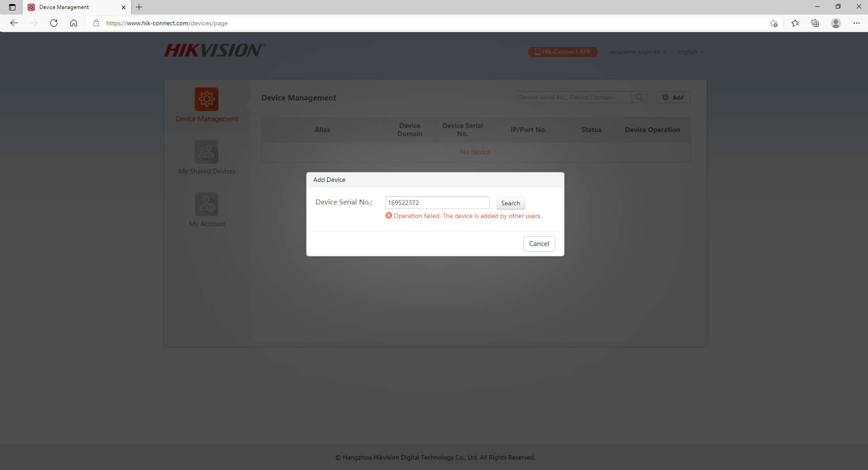Cancel the Add Device dialog
Viewport: 868px width, 470px height.
539,243
